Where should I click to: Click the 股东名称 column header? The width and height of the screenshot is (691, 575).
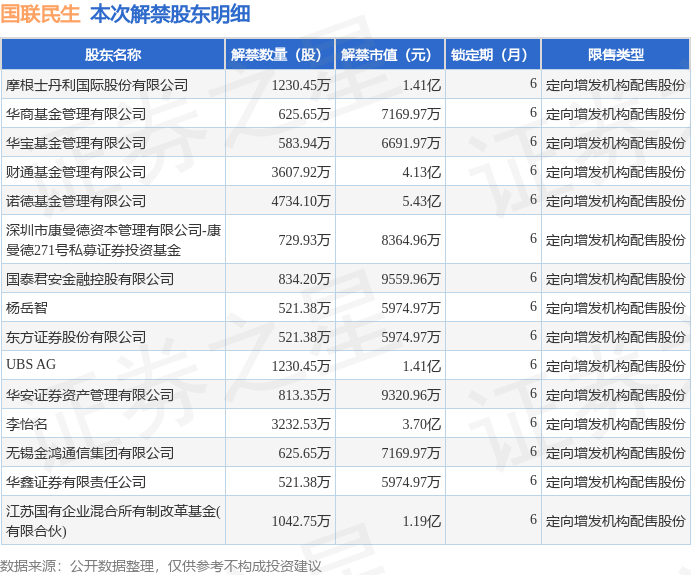(113, 55)
